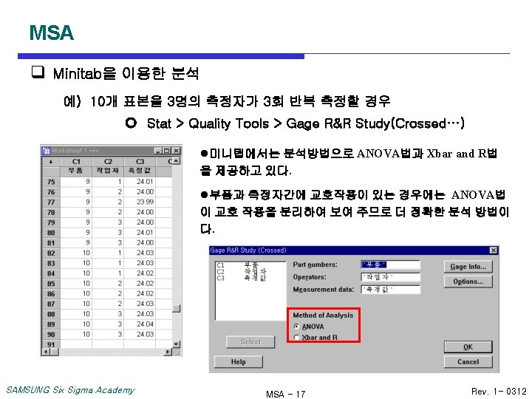Select the C2 column header
This screenshot has height=399, width=532.
click(108, 162)
